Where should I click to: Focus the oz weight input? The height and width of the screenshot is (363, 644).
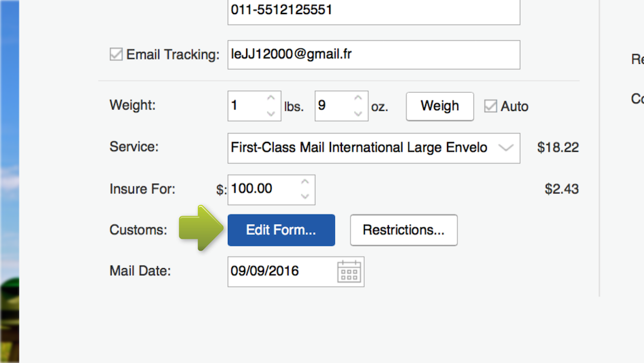[332, 106]
